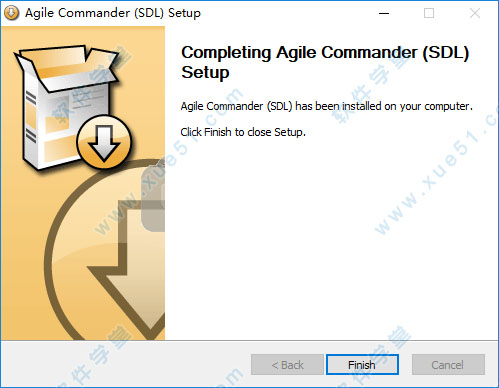The width and height of the screenshot is (499, 388).
Task: Click the 'Click Finish to close Setup.' sentence
Action: [243, 132]
